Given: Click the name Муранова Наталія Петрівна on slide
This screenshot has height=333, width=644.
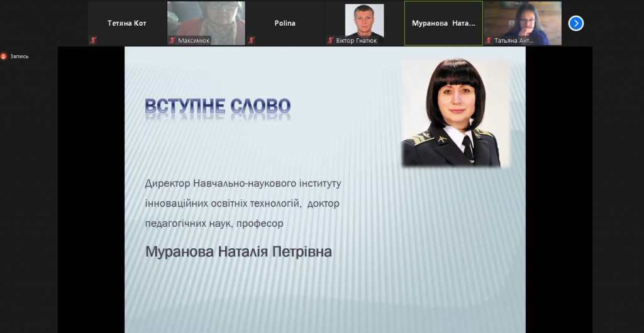Looking at the screenshot, I should tap(238, 251).
